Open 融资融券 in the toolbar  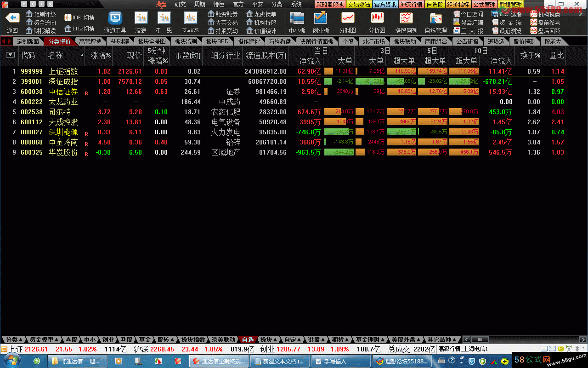click(x=223, y=14)
